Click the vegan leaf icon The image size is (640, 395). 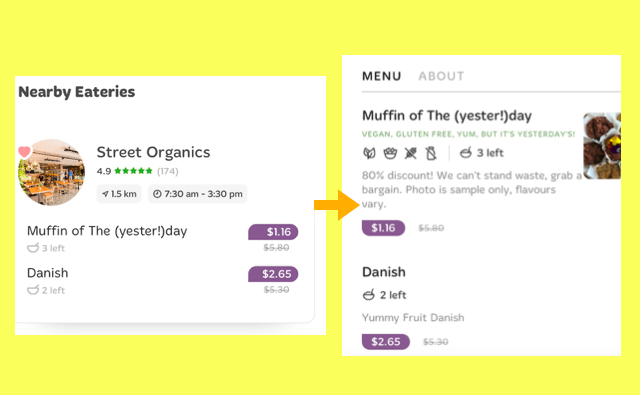369,153
